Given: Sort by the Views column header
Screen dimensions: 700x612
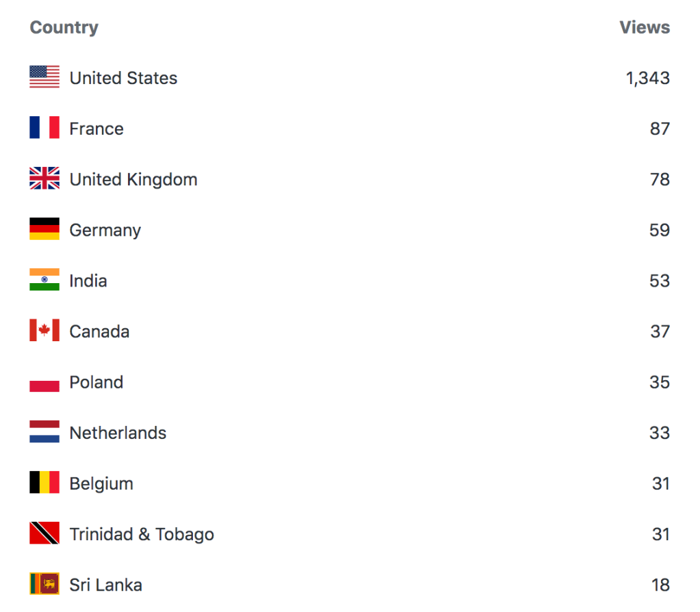Looking at the screenshot, I should click(645, 28).
